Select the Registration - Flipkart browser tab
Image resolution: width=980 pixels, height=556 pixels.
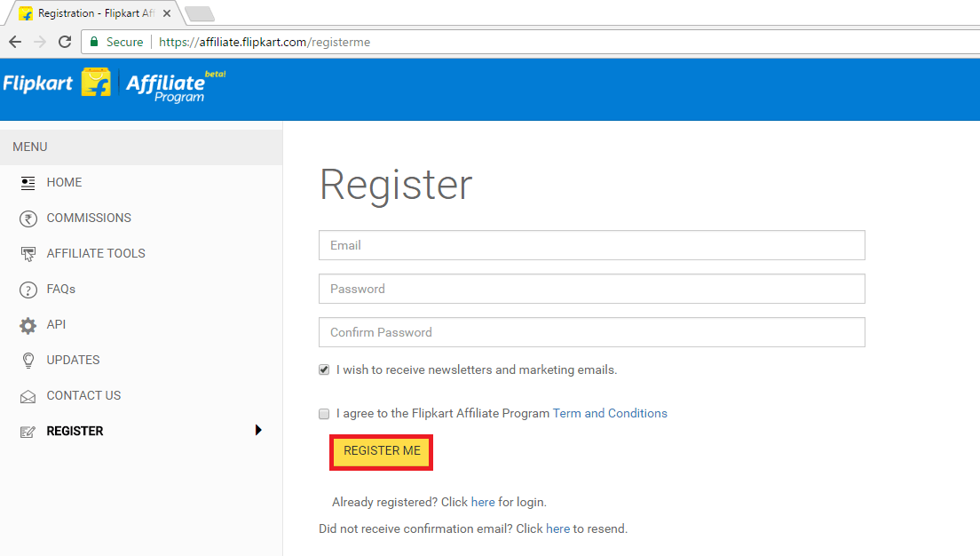(x=94, y=13)
